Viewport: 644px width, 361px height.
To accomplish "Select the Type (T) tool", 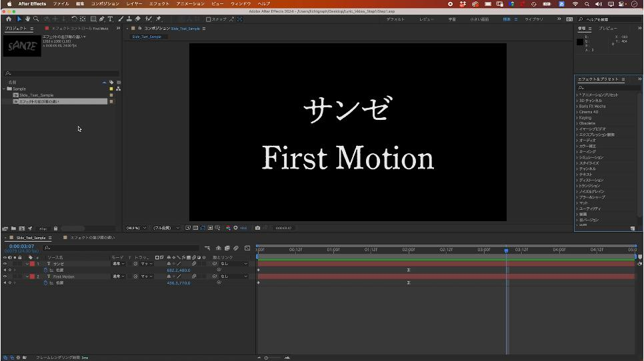I will (x=110, y=19).
